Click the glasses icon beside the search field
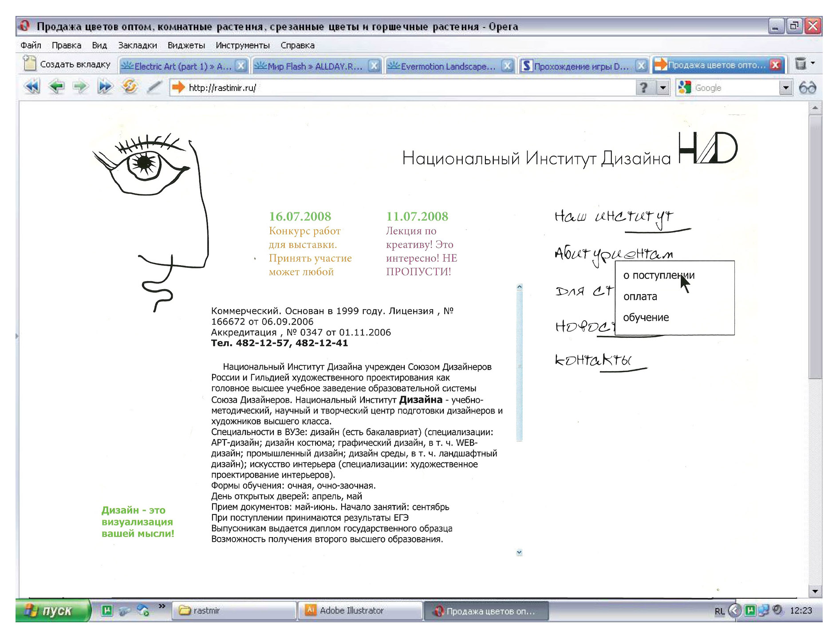This screenshot has width=840, height=640. [807, 88]
